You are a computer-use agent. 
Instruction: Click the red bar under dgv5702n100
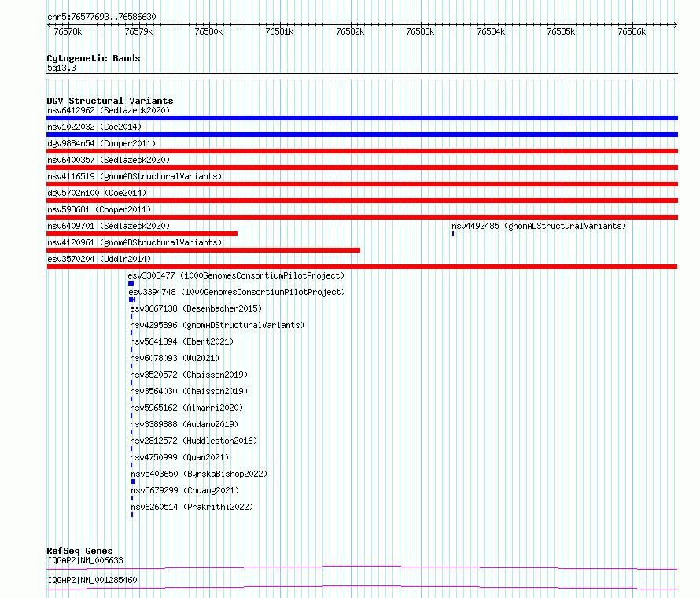(x=362, y=201)
